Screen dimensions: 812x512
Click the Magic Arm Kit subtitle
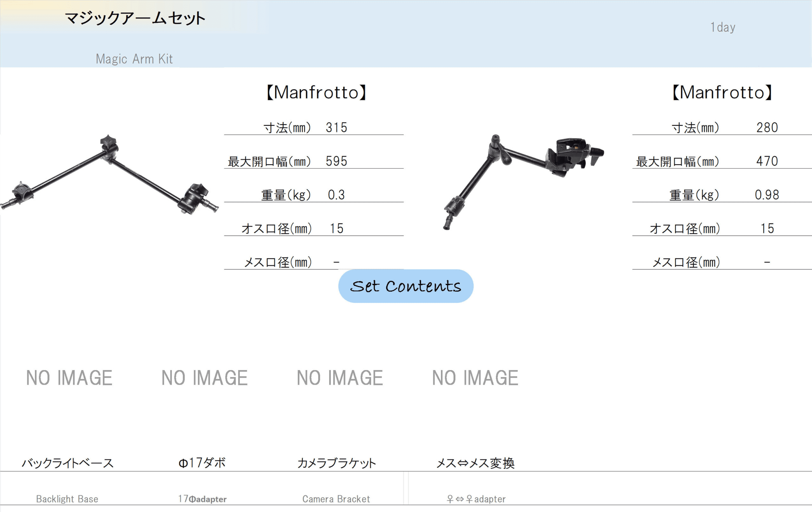coord(134,59)
